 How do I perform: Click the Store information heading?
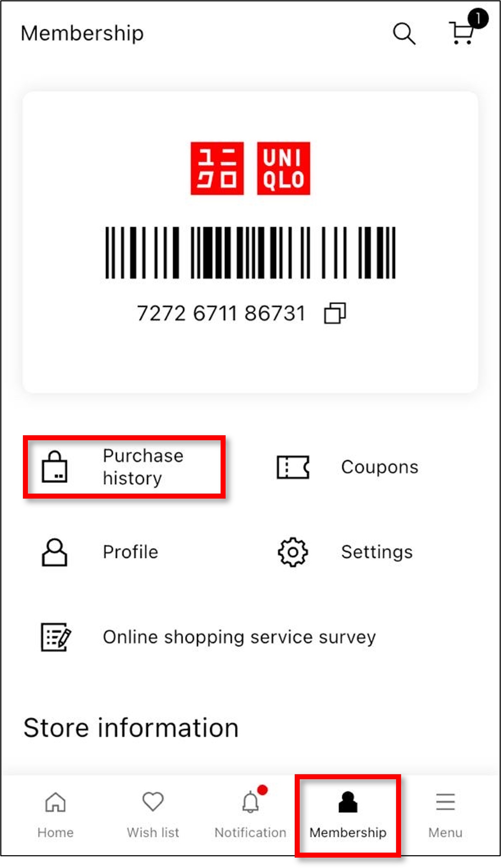131,728
